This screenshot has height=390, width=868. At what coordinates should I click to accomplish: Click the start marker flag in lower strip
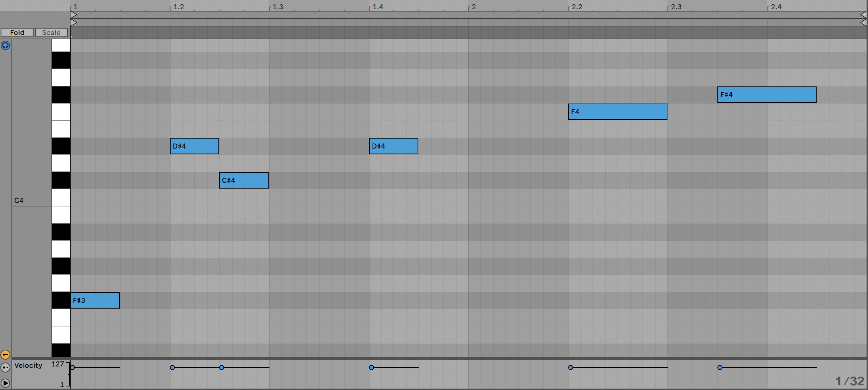pos(74,22)
